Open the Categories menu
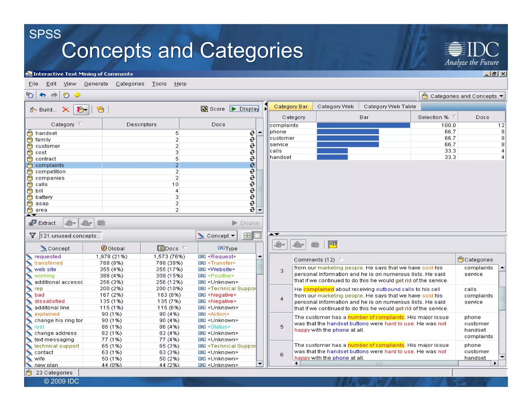This screenshot has width=532, height=411. [x=130, y=84]
